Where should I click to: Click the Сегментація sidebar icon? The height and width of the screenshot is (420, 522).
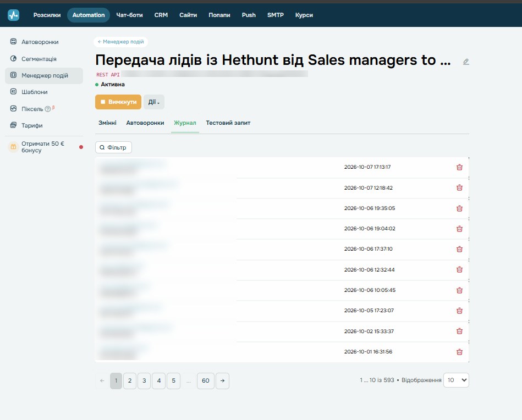click(x=13, y=59)
